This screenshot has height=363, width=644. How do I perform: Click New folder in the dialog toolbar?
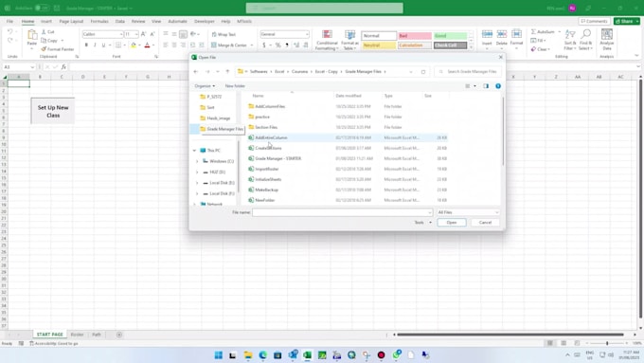coord(235,86)
